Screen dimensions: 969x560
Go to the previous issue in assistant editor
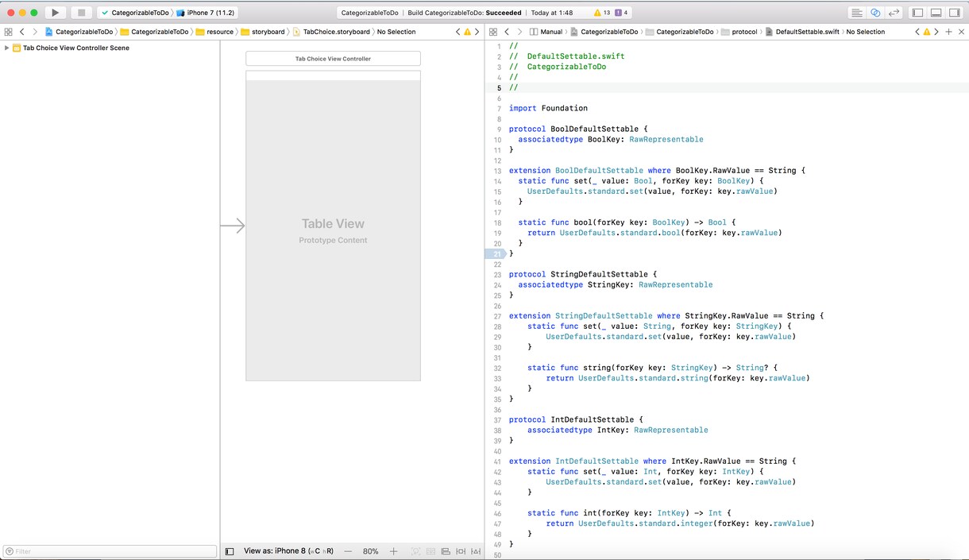[x=917, y=32]
